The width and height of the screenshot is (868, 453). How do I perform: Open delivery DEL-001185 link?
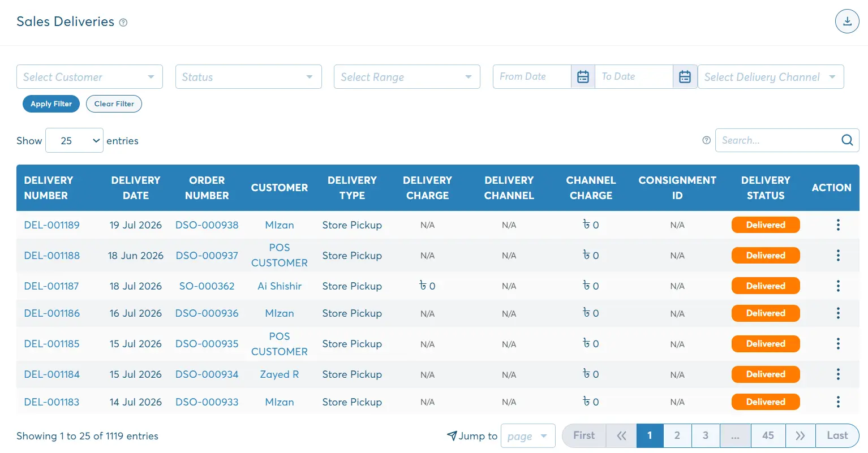tap(51, 344)
